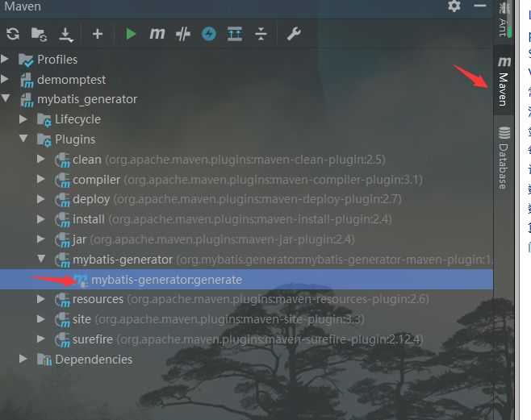Click the Profiles folder icon

26,60
